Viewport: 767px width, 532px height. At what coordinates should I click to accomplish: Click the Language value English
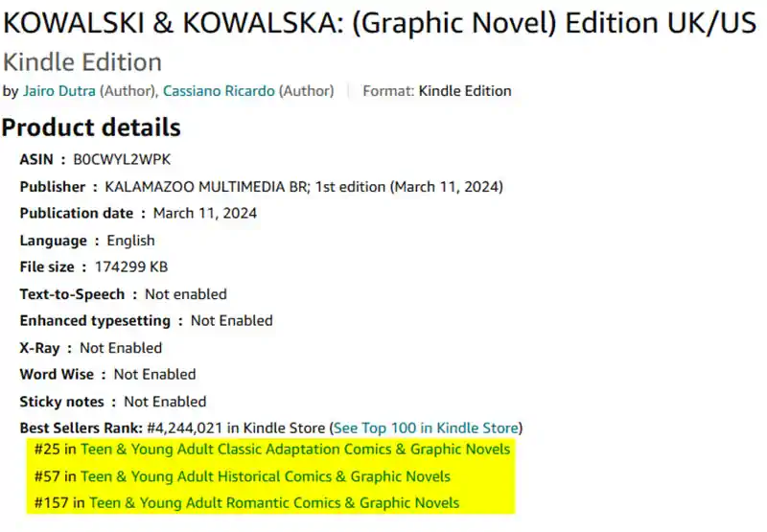tap(130, 241)
